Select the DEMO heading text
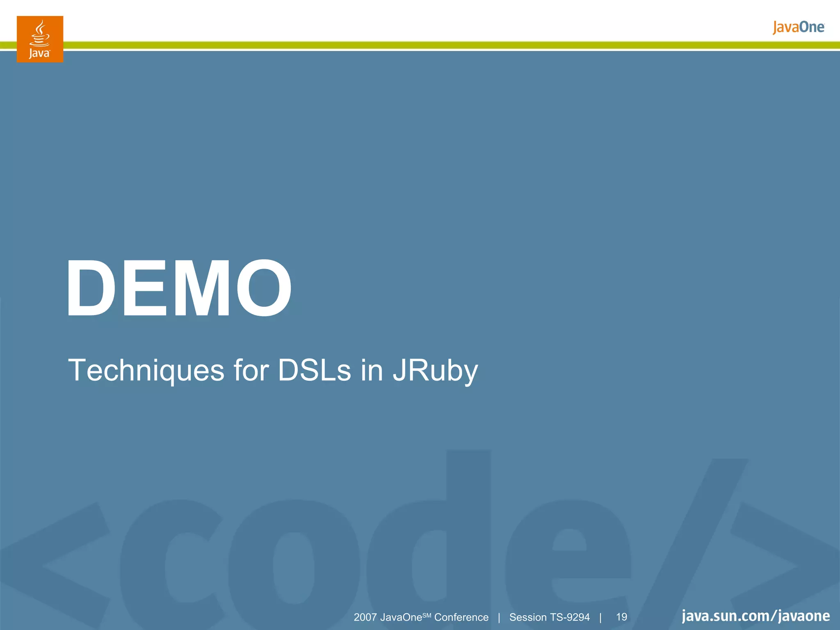The width and height of the screenshot is (840, 630). [x=179, y=288]
